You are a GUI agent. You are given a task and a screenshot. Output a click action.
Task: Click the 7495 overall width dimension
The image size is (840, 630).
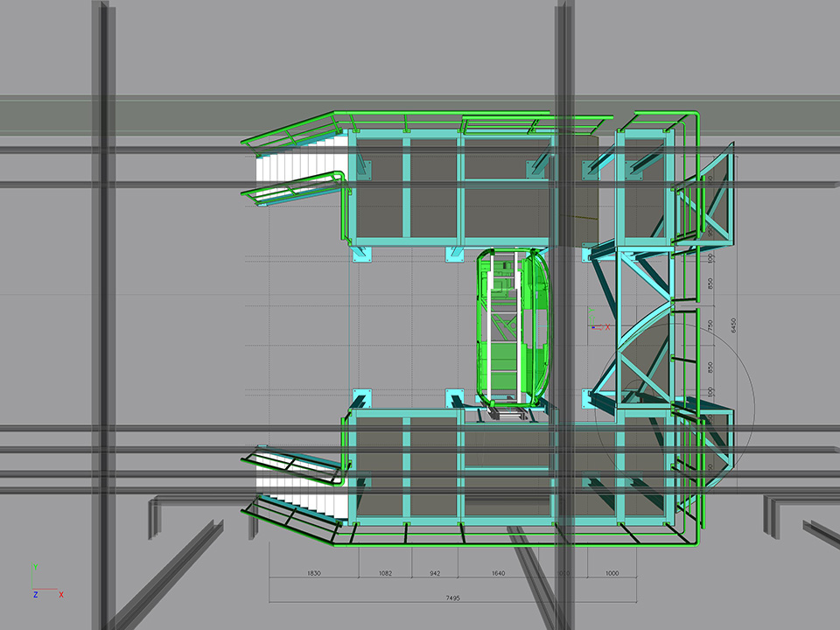452,598
